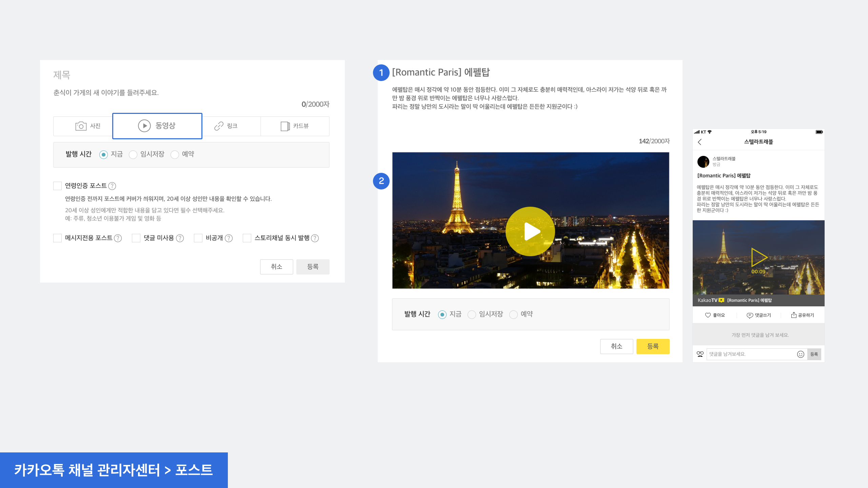Tap the heart 좋아요 icon in mobile preview
The width and height of the screenshot is (868, 488).
(x=708, y=315)
